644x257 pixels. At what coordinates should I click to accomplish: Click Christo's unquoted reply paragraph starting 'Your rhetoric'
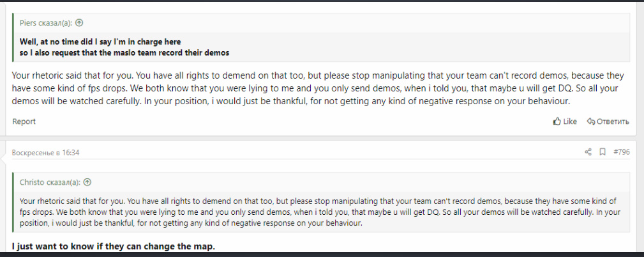[319, 88]
